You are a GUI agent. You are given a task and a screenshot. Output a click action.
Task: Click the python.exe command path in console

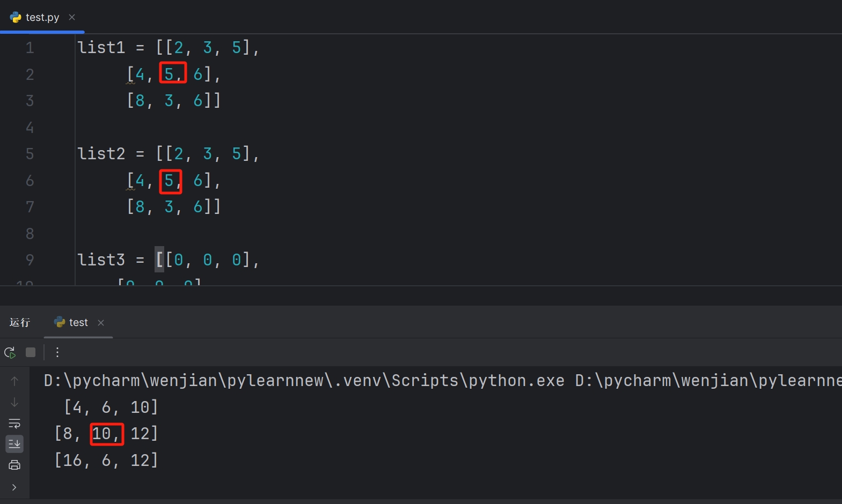(x=304, y=381)
